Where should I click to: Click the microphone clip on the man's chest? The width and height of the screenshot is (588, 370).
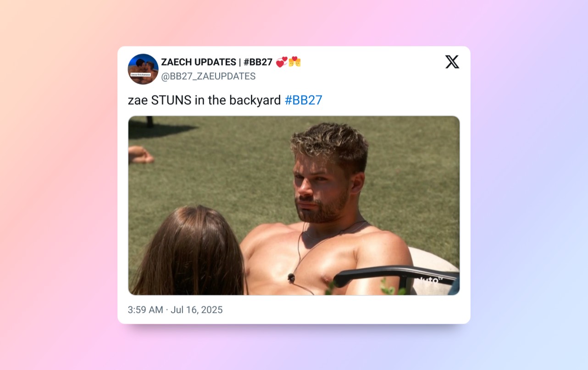pyautogui.click(x=291, y=277)
